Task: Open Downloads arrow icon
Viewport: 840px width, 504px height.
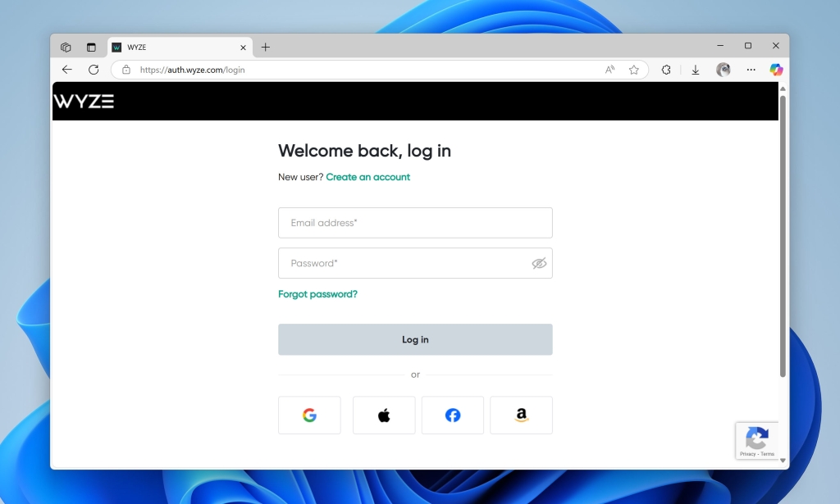Action: (696, 70)
